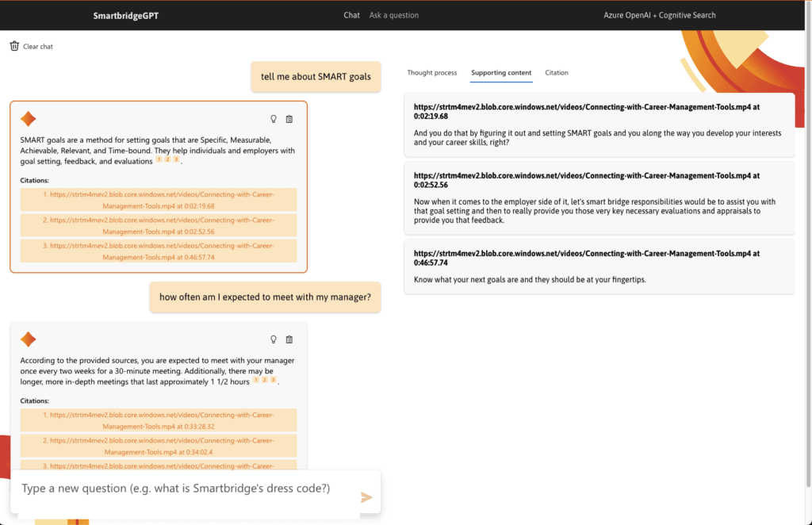The height and width of the screenshot is (525, 812).
Task: Open the Citation tab
Action: pyautogui.click(x=557, y=72)
